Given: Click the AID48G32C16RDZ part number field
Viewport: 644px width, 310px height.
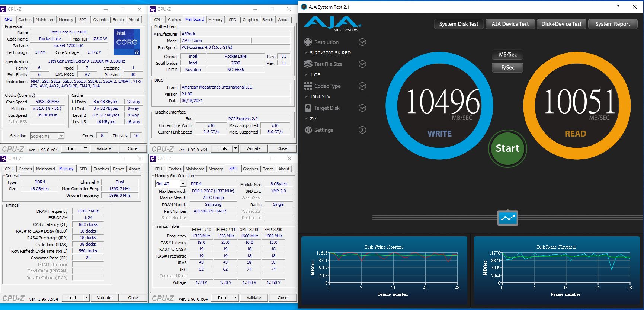Looking at the screenshot, I should [213, 211].
